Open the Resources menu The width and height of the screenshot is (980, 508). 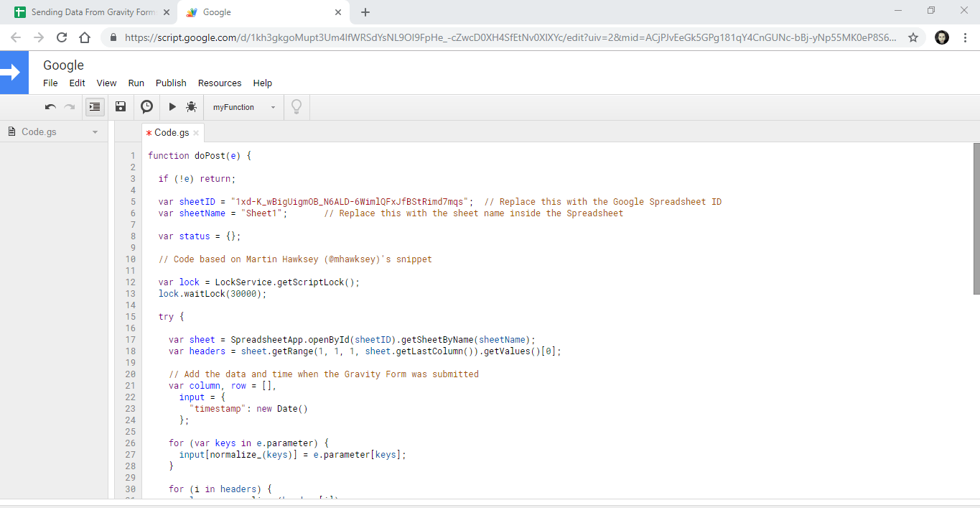(x=220, y=83)
